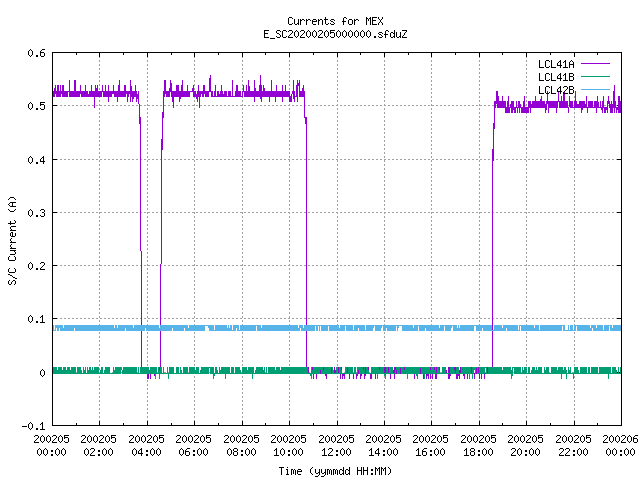Click the green LCL41B legend line sample
The height and width of the screenshot is (480, 640).
pos(595,76)
